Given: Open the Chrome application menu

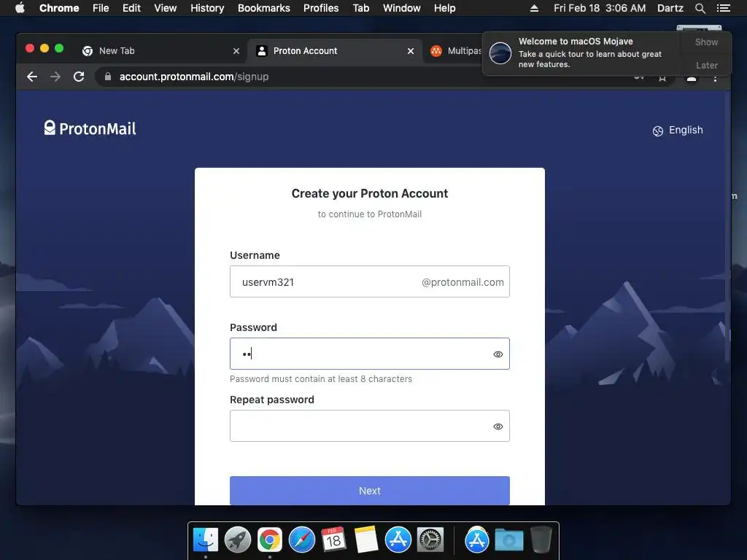Looking at the screenshot, I should [x=59, y=8].
